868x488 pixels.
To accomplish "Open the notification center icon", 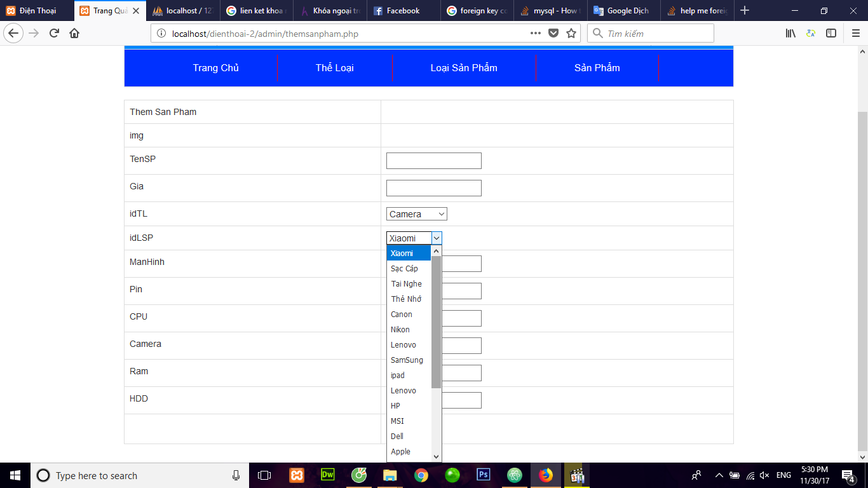I will tap(848, 475).
